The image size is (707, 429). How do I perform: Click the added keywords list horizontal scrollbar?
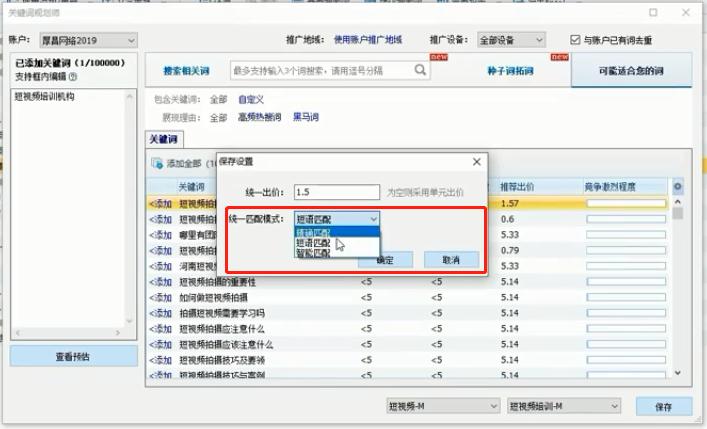tap(68, 333)
